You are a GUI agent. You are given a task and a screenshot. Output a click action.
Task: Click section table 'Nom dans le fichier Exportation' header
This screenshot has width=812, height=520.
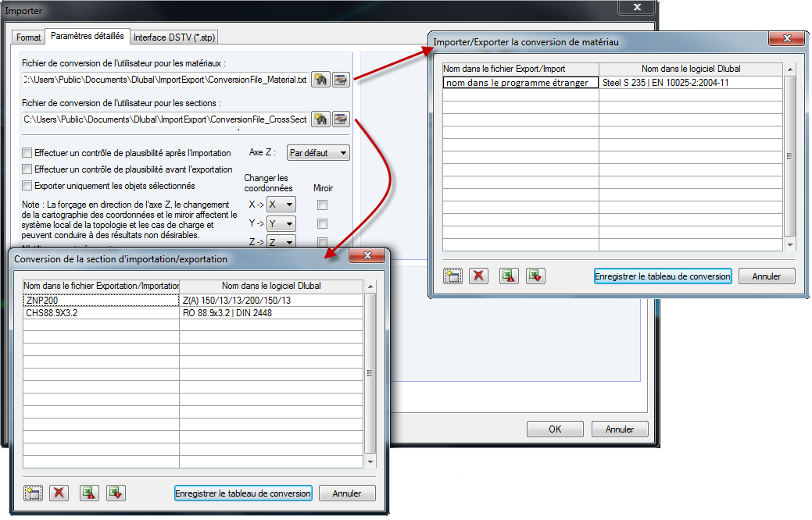[x=101, y=286]
